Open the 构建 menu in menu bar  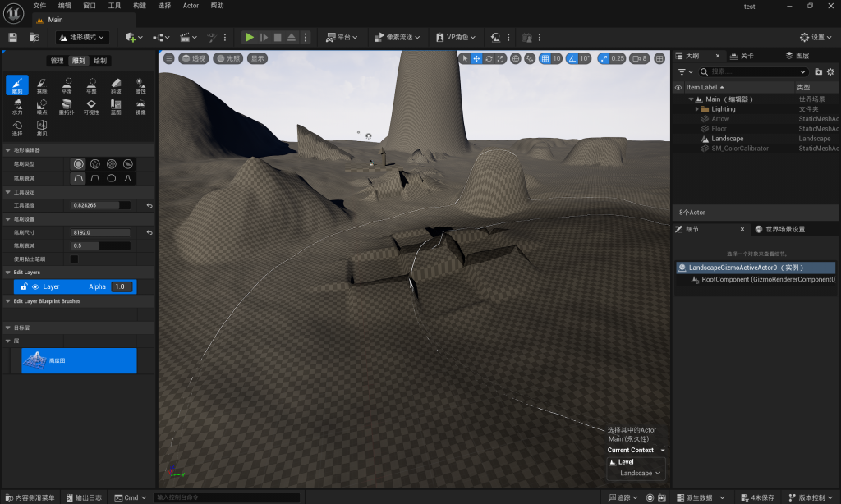[x=140, y=6]
